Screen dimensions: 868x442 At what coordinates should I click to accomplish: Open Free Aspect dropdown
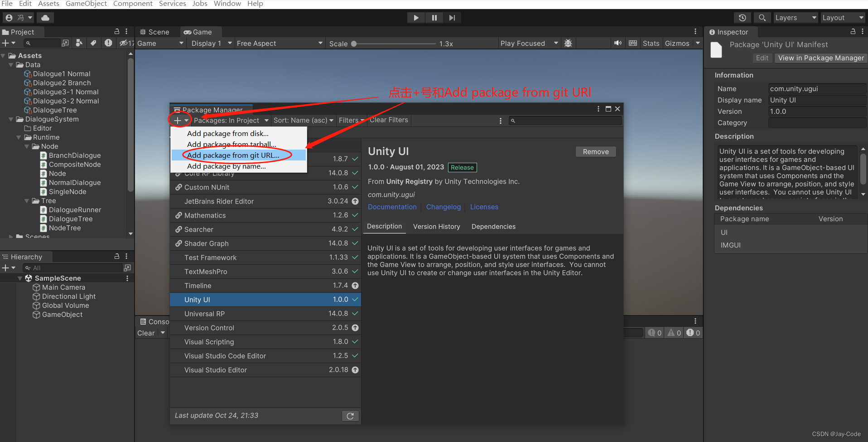pos(280,44)
